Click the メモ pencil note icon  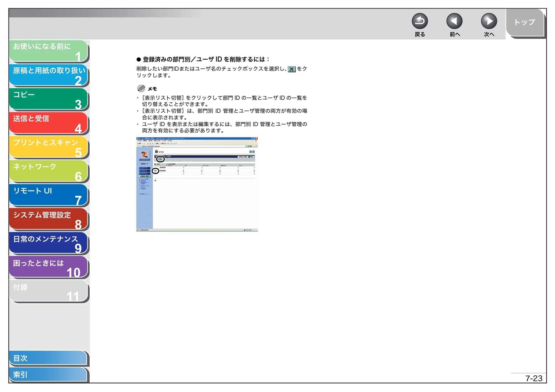141,88
